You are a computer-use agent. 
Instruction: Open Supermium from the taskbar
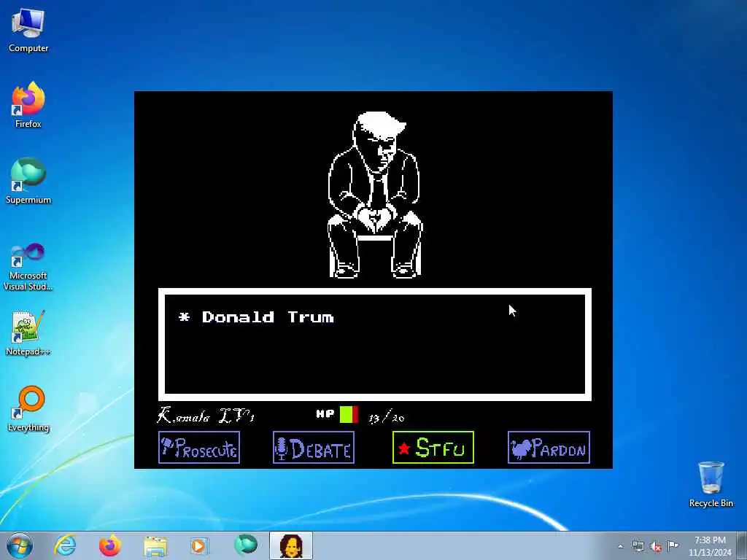pos(245,545)
